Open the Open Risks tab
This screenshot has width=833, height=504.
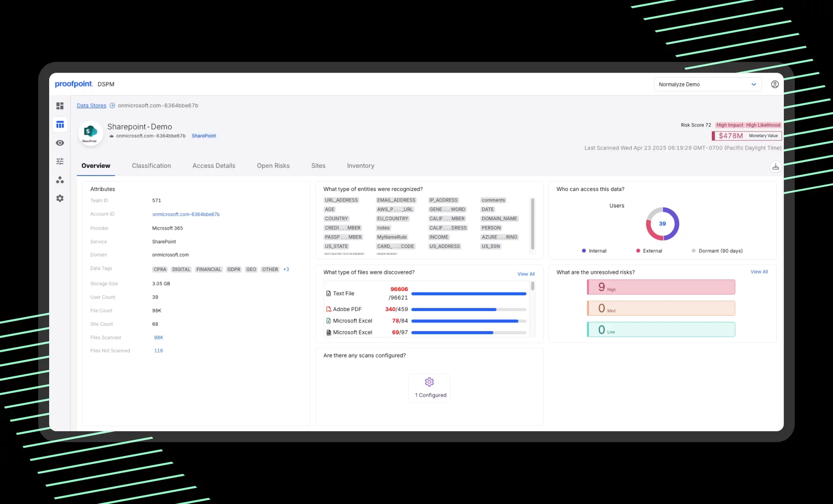(x=273, y=166)
